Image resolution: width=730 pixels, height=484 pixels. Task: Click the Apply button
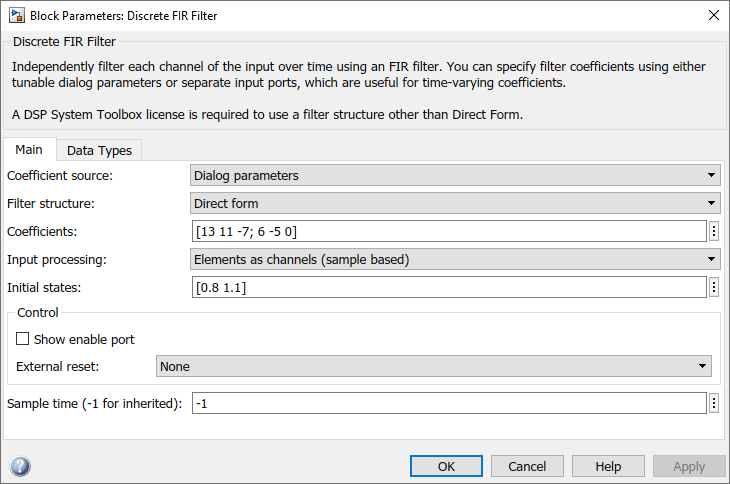(689, 466)
